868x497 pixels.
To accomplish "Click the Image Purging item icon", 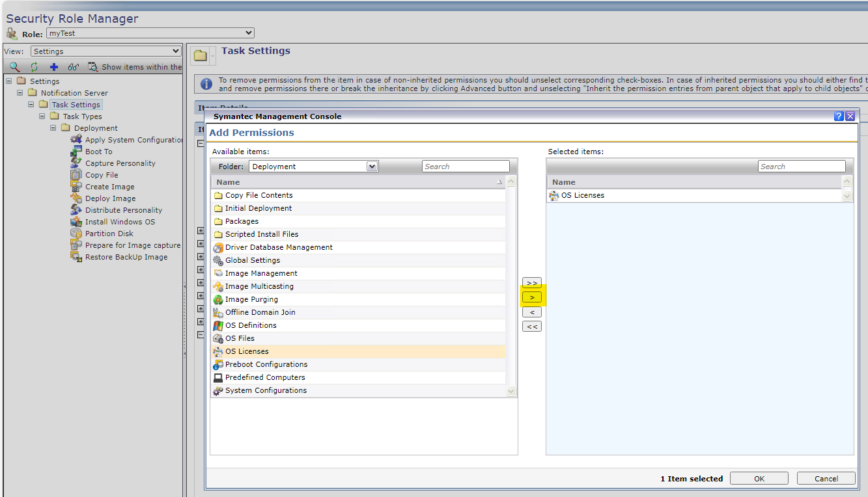I will (218, 299).
